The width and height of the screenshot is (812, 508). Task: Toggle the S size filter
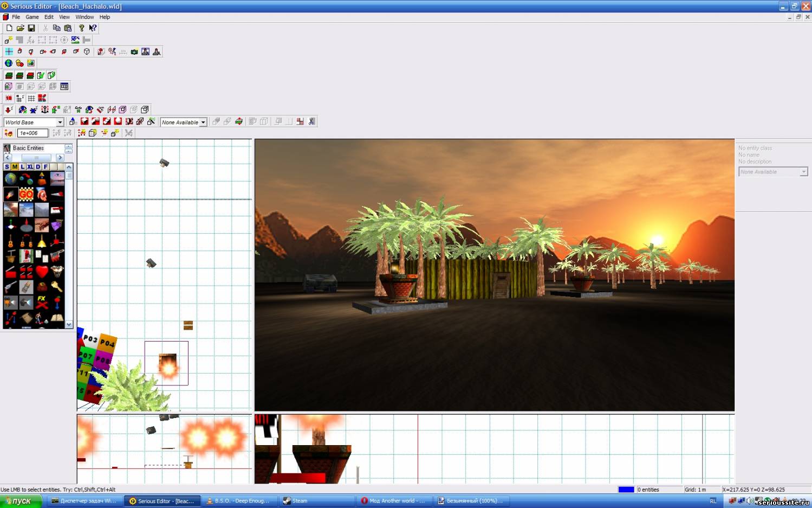(x=7, y=167)
